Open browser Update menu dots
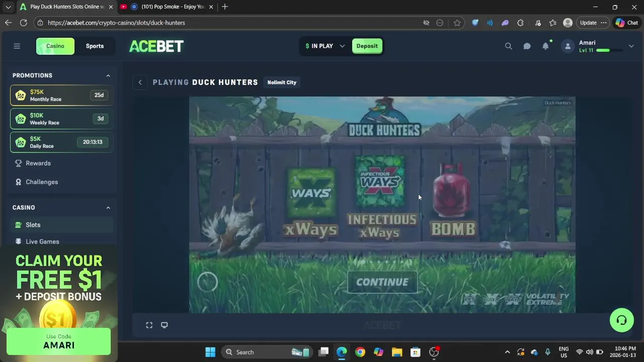 pos(603,23)
